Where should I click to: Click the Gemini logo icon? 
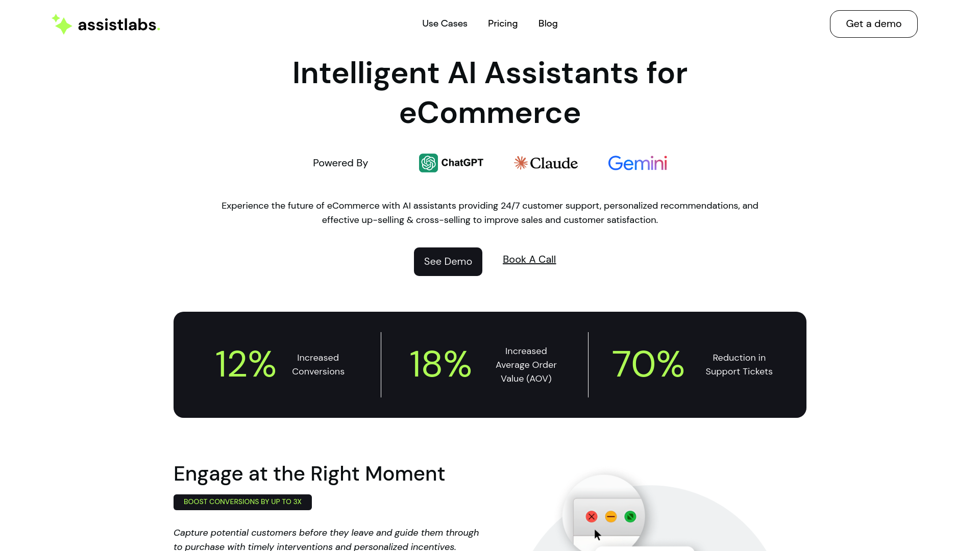point(636,162)
